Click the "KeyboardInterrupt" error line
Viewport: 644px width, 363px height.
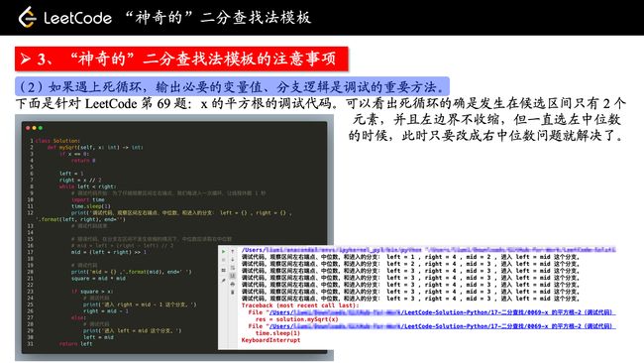coord(270,340)
